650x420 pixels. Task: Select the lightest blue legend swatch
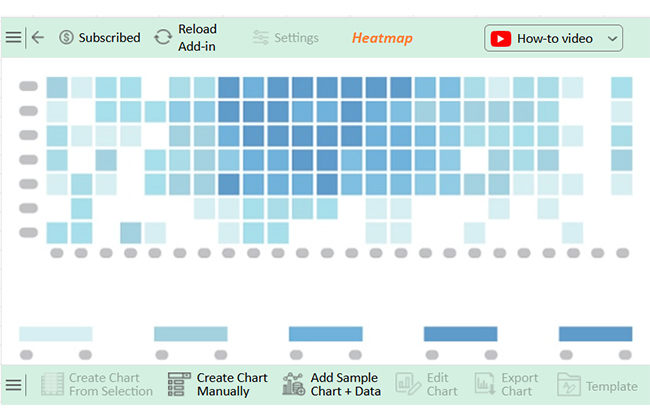click(x=56, y=334)
